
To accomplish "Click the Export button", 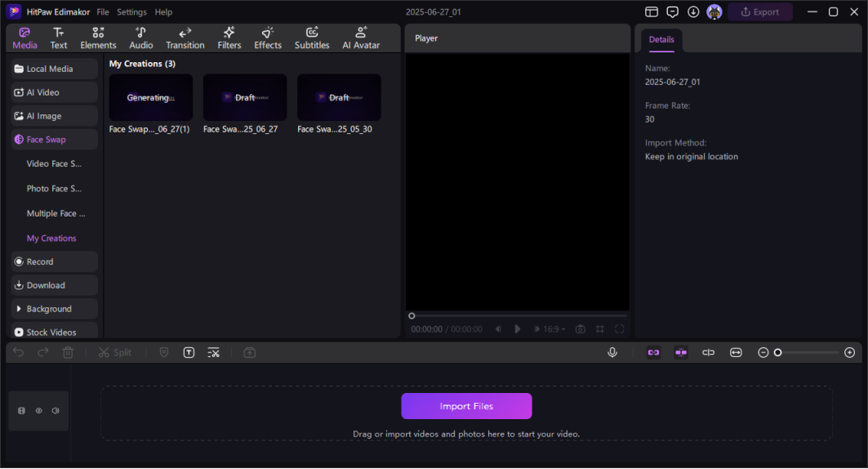I will [x=760, y=11].
